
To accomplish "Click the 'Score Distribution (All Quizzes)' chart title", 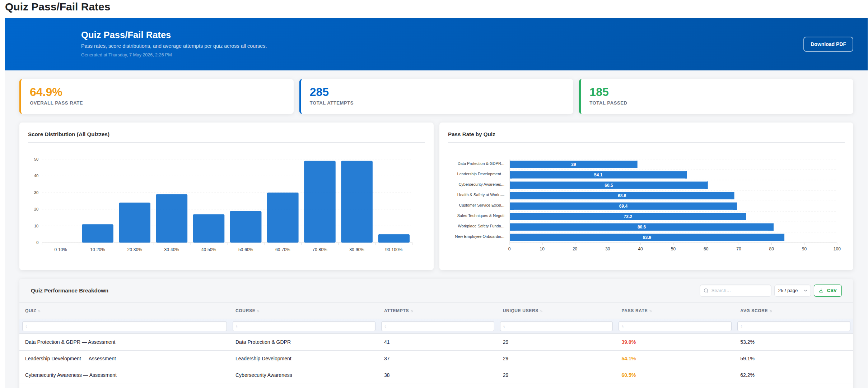I will pos(69,134).
